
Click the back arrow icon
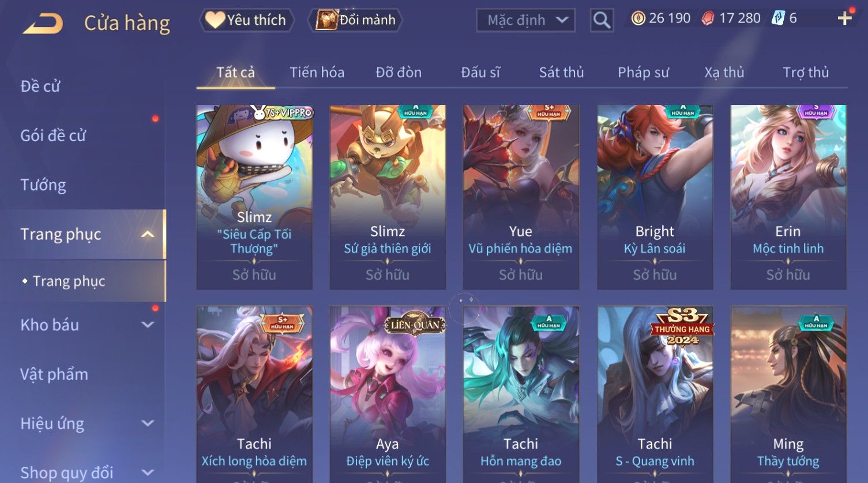pos(43,23)
